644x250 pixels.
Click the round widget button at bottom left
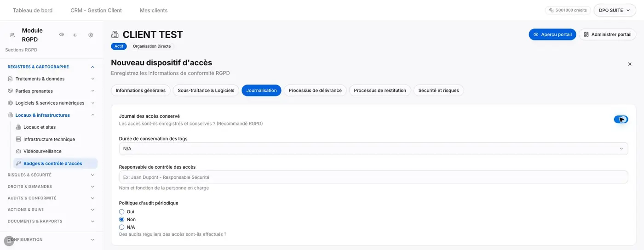9,241
